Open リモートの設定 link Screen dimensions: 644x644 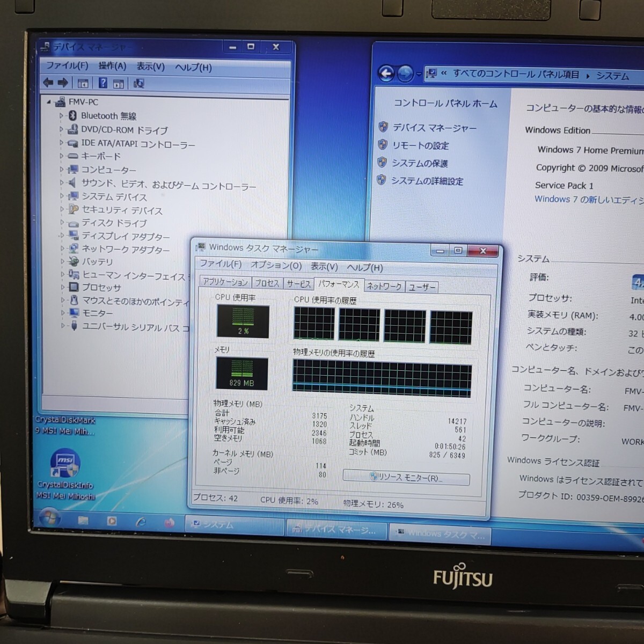[420, 145]
